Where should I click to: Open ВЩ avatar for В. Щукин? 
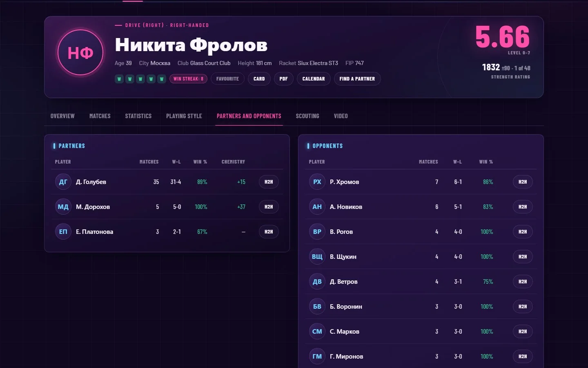coord(317,257)
